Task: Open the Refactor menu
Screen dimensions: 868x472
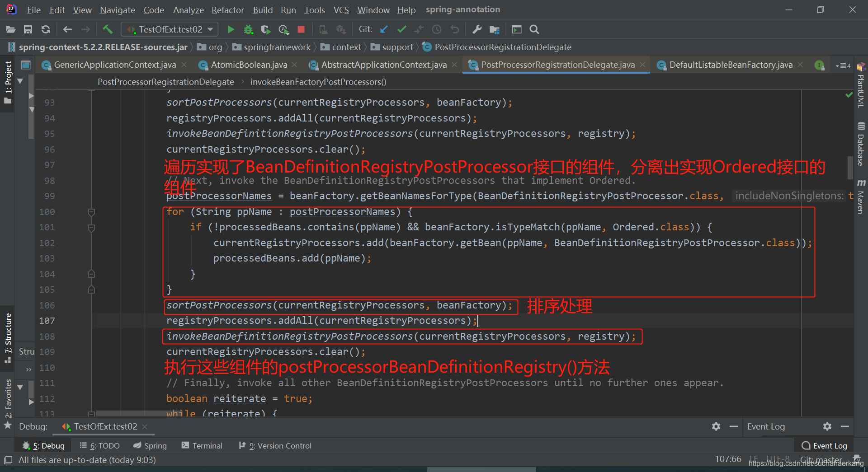Action: click(x=227, y=10)
